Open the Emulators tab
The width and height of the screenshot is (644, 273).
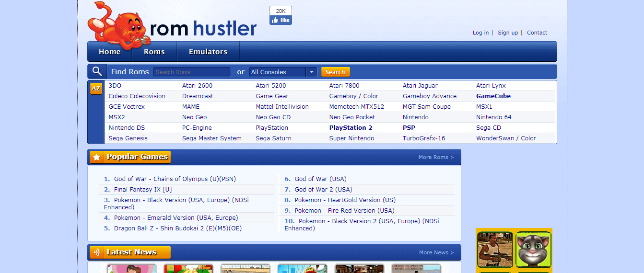tap(208, 52)
